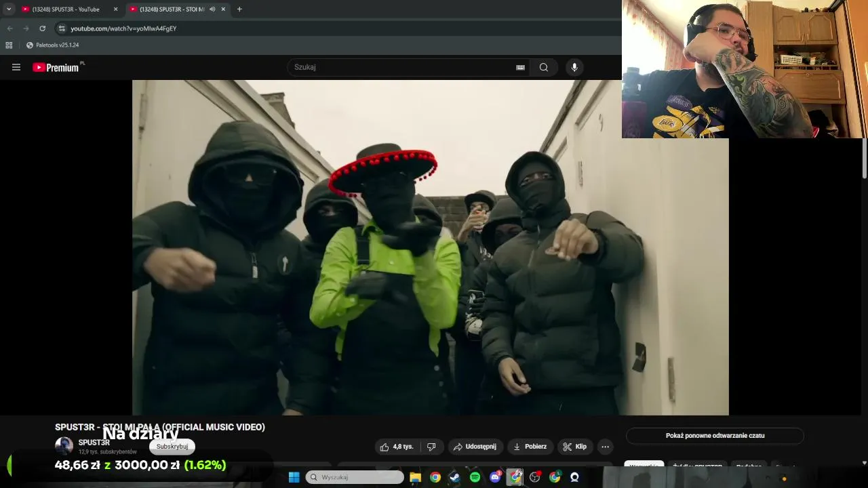Click the scrollbar down arrow

[864, 463]
